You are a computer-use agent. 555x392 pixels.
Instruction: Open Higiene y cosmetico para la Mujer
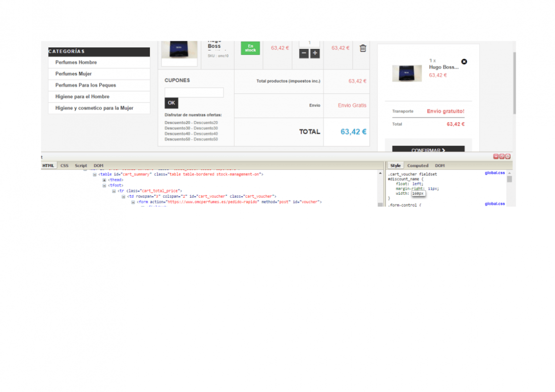click(x=94, y=108)
